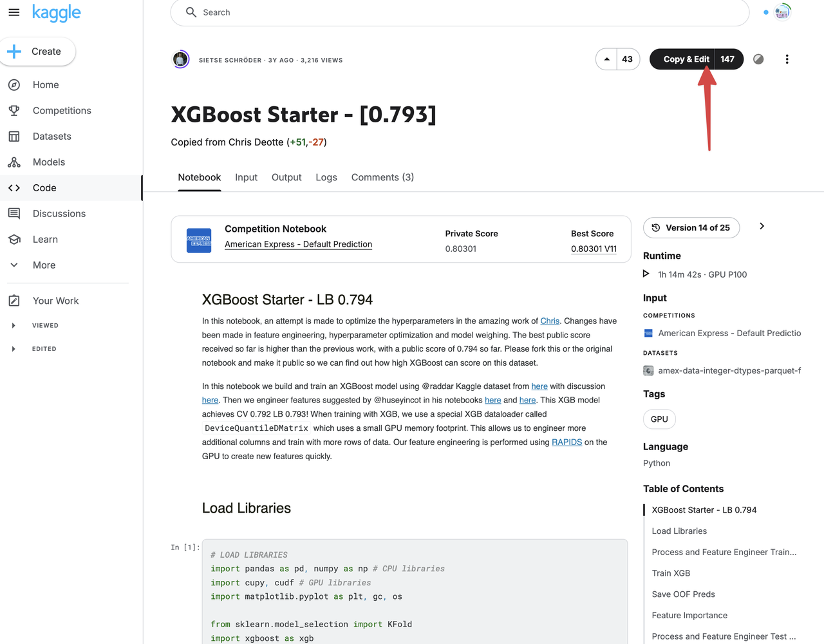Jump to Save OOF Preds in contents
Image resolution: width=824 pixels, height=644 pixels.
click(683, 595)
